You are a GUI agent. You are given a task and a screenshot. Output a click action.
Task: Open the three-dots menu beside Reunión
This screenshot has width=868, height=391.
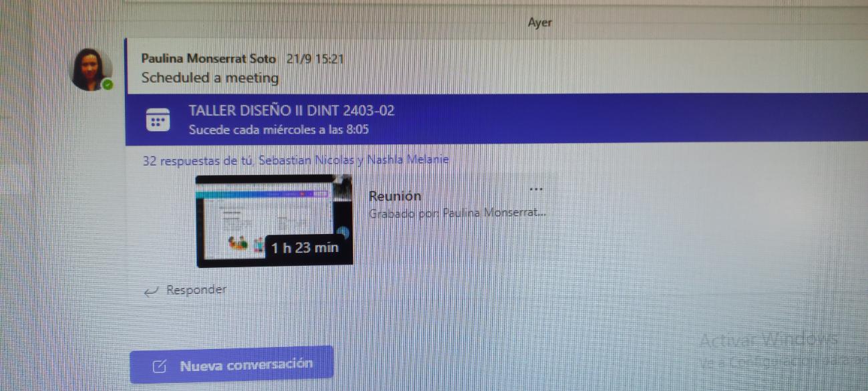coord(535,189)
